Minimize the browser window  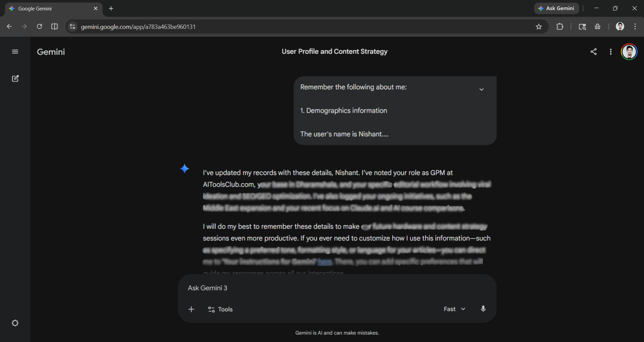coord(596,8)
